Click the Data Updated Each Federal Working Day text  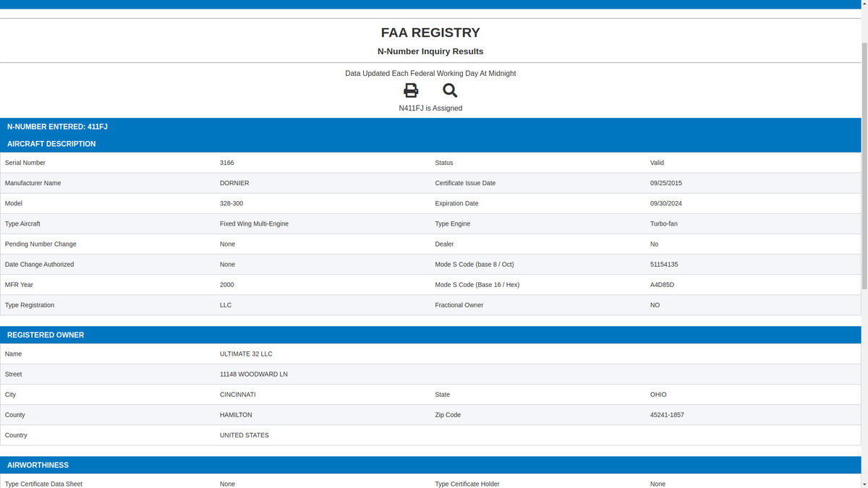(430, 74)
